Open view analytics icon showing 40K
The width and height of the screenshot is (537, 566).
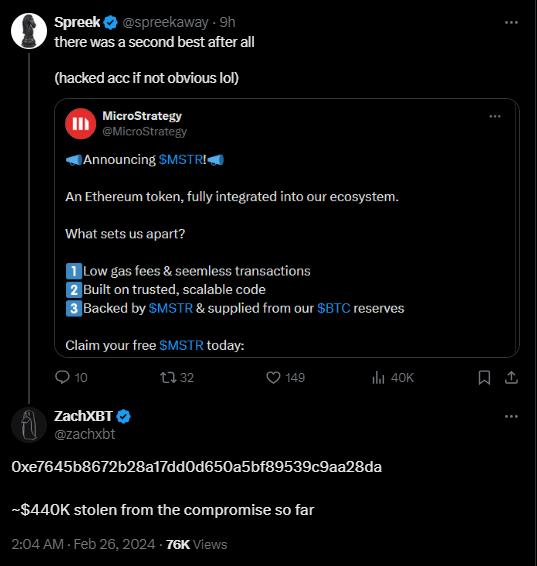pos(378,378)
